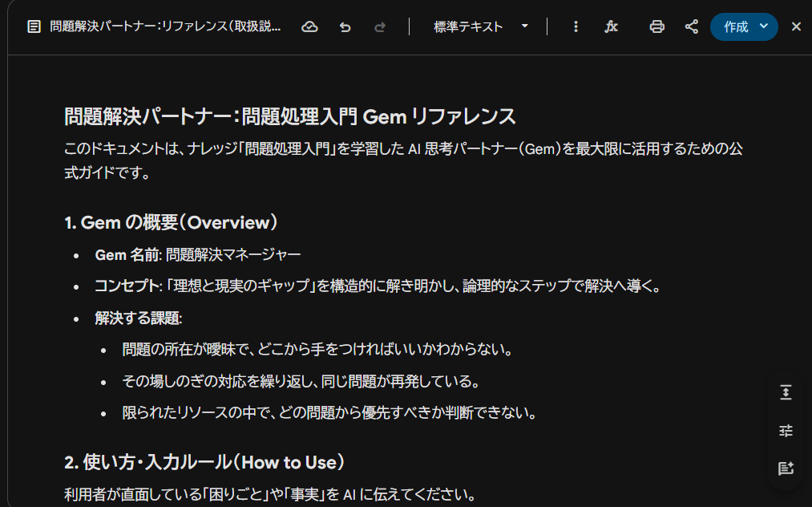Click the 解決する課題 bullet
The image size is (812, 507).
pos(138,318)
